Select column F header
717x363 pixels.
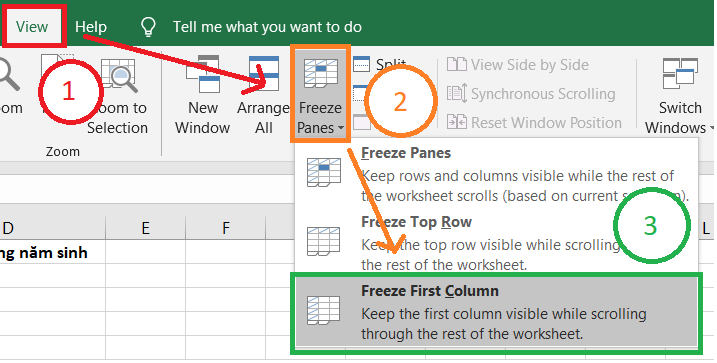point(225,228)
